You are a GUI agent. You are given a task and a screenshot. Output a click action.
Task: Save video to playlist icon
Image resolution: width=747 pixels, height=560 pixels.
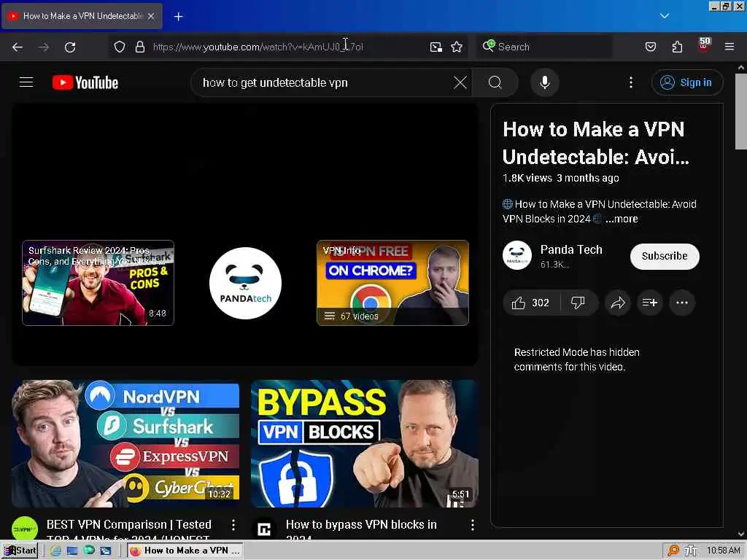[x=650, y=303]
